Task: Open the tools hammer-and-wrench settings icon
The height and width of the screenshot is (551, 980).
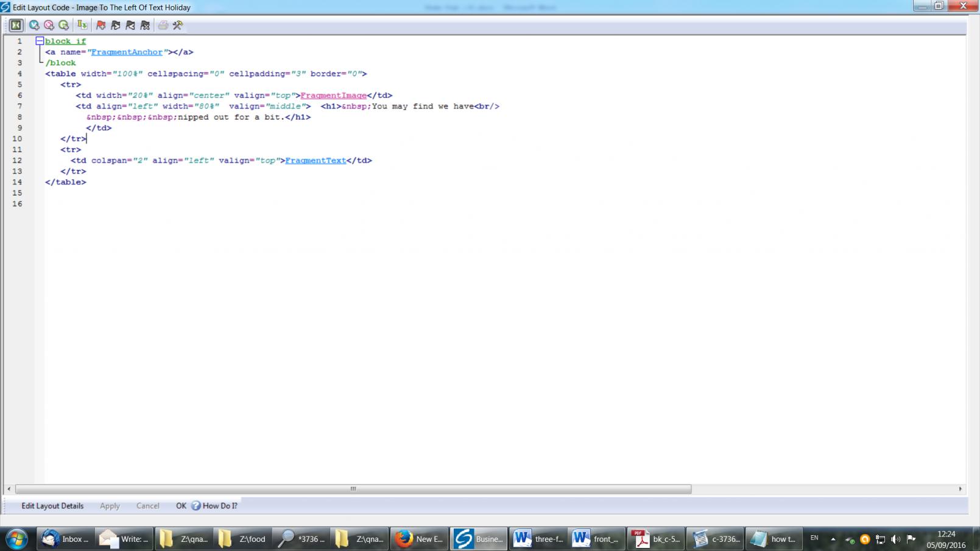Action: click(178, 25)
